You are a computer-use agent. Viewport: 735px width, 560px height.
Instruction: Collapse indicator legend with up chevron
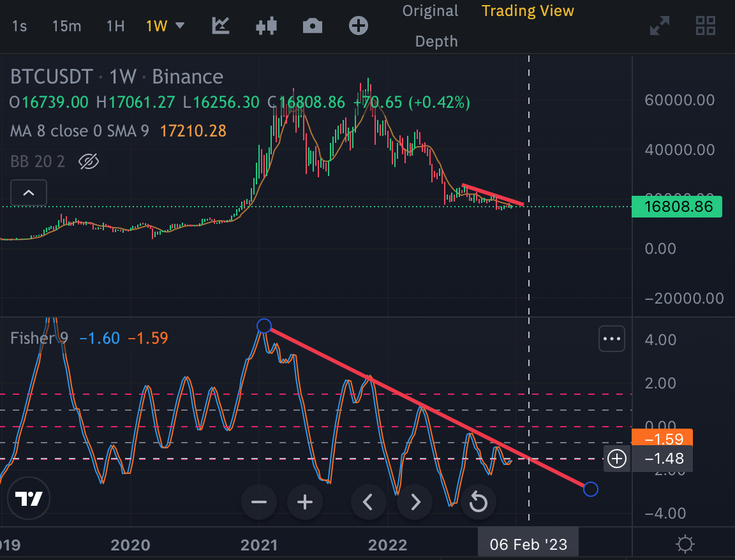point(29,193)
